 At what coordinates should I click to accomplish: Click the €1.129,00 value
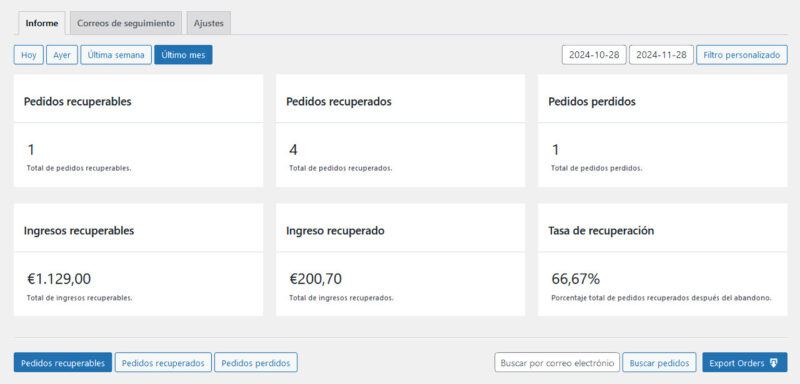coord(59,279)
